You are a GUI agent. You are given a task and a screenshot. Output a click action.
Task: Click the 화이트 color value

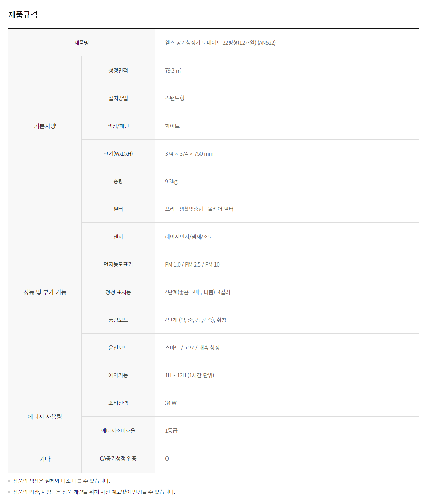pyautogui.click(x=172, y=126)
